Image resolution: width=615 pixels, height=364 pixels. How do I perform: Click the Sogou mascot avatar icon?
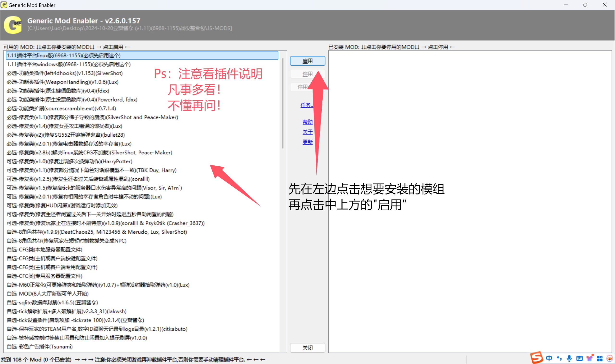tap(609, 358)
